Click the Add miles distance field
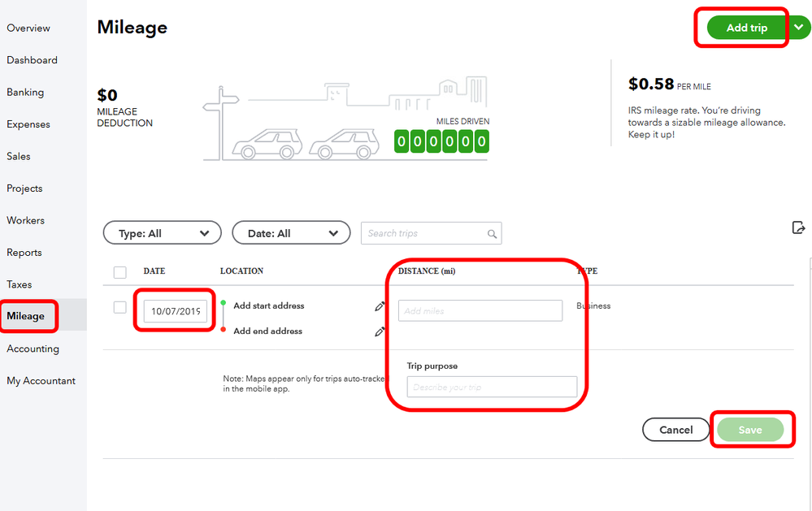This screenshot has width=812, height=511. pyautogui.click(x=480, y=311)
